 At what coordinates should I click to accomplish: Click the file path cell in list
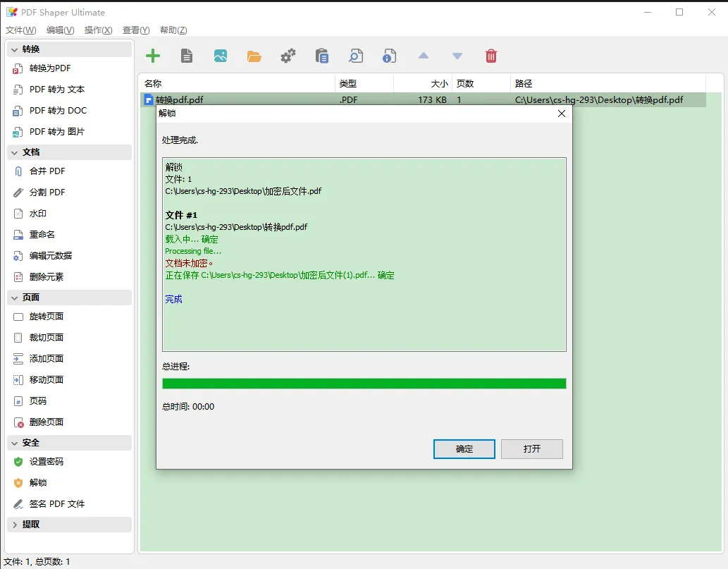coord(599,100)
